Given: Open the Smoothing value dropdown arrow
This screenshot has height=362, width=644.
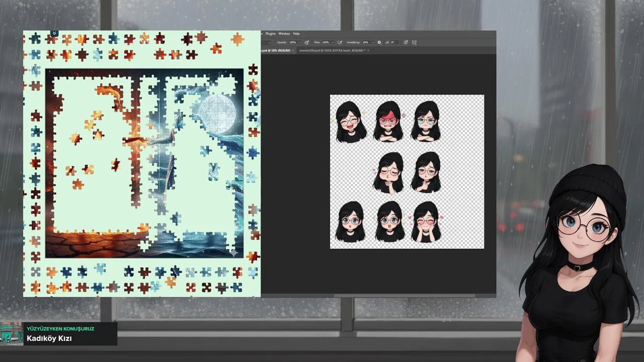Looking at the screenshot, I should [x=373, y=42].
